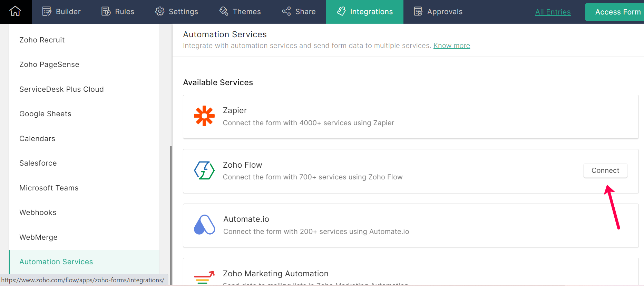Screen dimensions: 644x286
Task: Click the Available Services heading
Action: tap(218, 82)
